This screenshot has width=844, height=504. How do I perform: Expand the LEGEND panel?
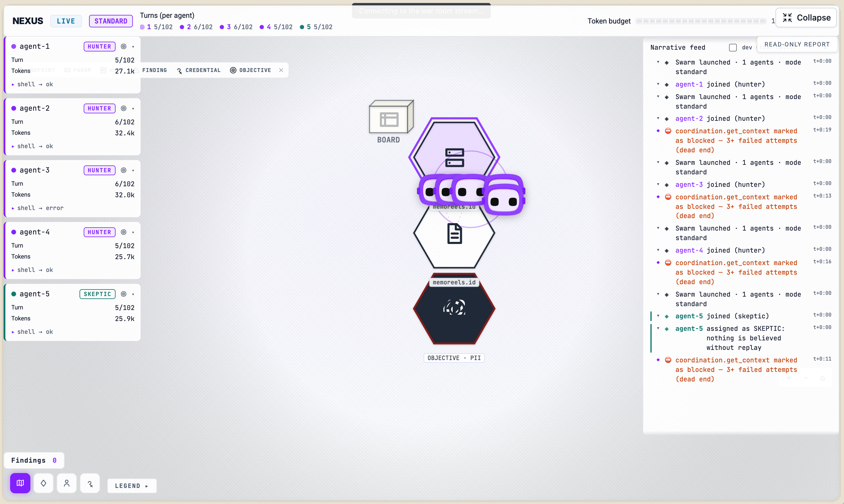pyautogui.click(x=132, y=486)
